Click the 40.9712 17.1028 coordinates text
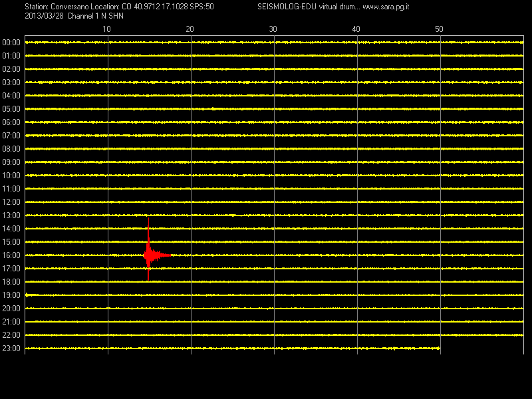Viewport: 532px width, 399px height. click(x=161, y=7)
